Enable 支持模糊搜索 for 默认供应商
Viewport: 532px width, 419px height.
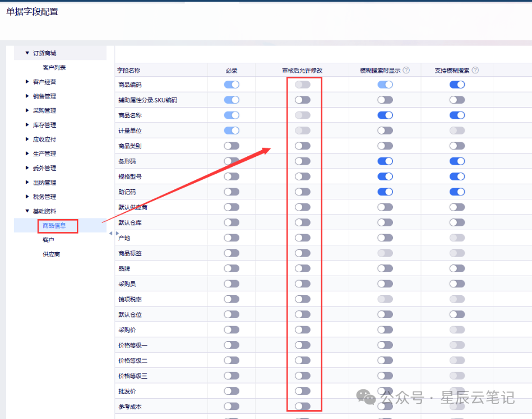pyautogui.click(x=457, y=207)
